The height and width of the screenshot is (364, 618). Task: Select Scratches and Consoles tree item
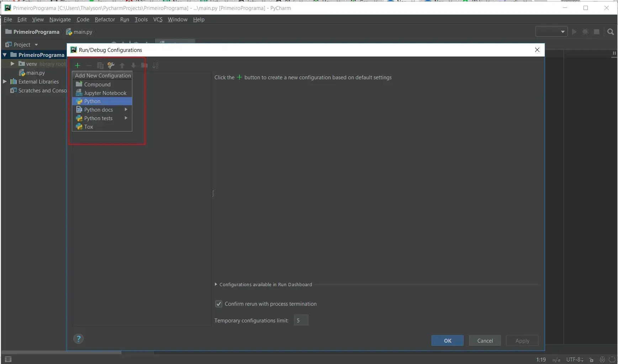[x=38, y=90]
